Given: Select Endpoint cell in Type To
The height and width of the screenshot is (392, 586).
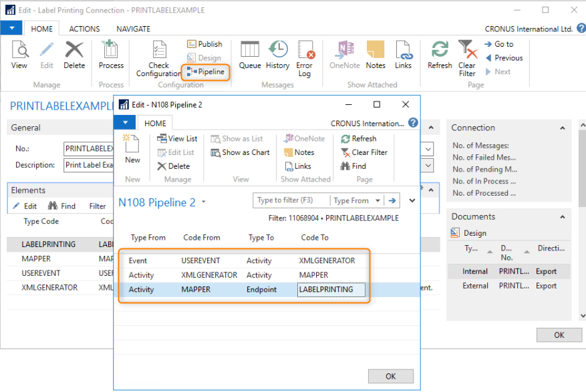Looking at the screenshot, I should [x=262, y=290].
